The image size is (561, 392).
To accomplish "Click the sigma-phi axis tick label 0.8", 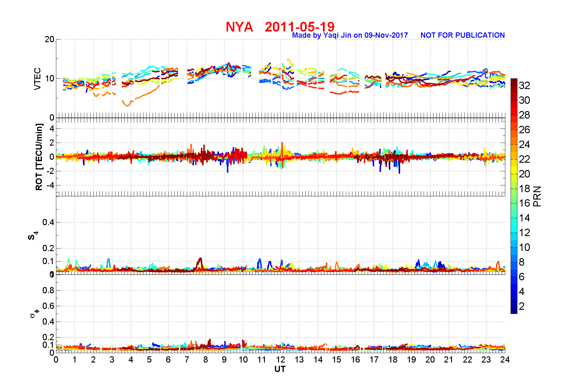I will (48, 290).
